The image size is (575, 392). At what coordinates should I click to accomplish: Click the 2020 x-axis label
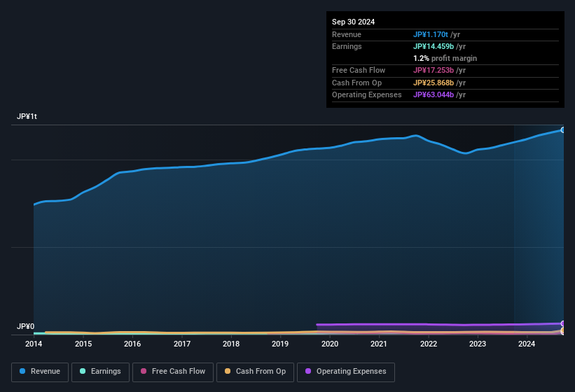pyautogui.click(x=330, y=344)
